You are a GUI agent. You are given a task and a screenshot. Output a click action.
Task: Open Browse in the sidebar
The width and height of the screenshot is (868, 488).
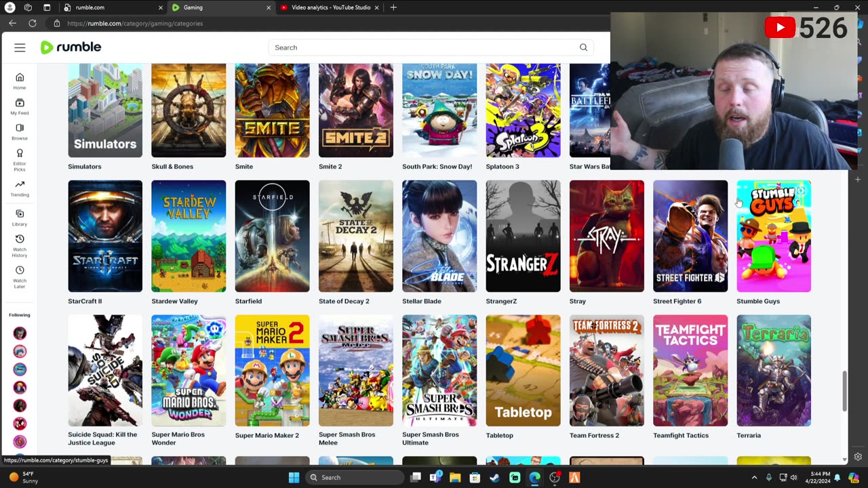point(20,131)
